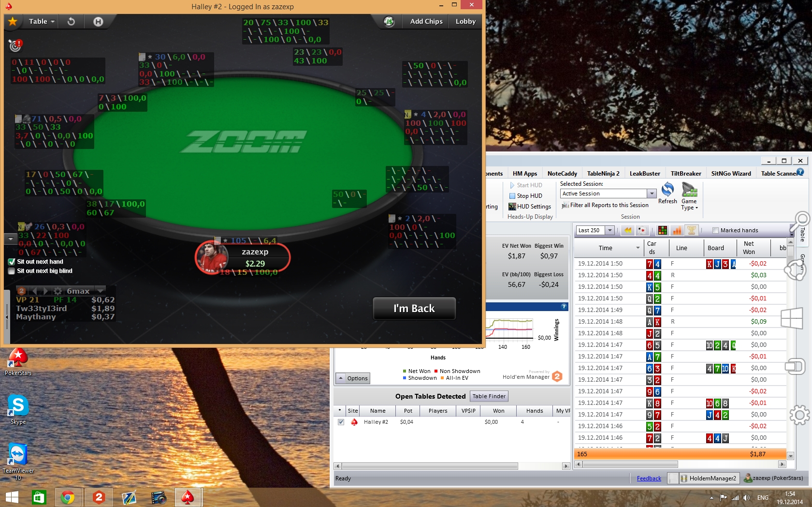Open the Active Session dropdown
The height and width of the screenshot is (507, 812).
652,194
